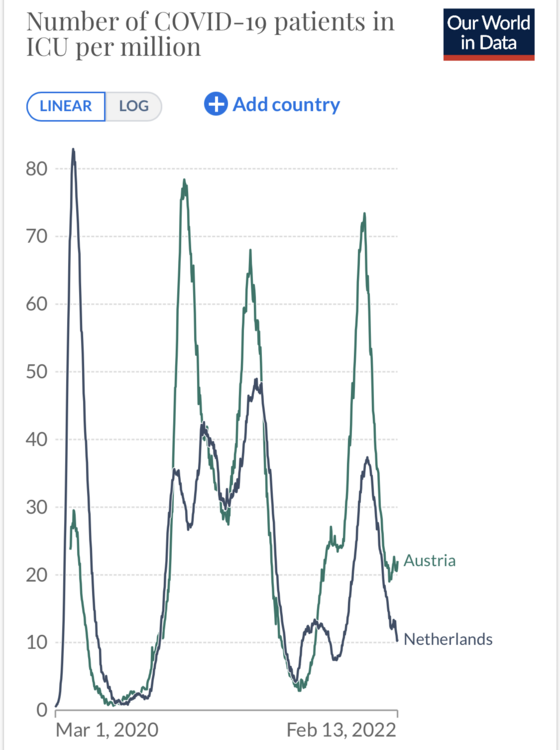This screenshot has width=560, height=750.
Task: Click the Add country text link
Action: click(286, 104)
